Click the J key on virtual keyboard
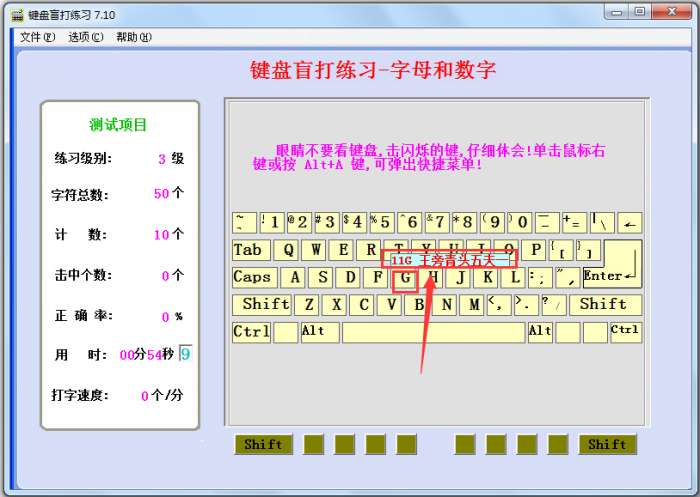Screen dimensions: 700x497 coord(460,277)
